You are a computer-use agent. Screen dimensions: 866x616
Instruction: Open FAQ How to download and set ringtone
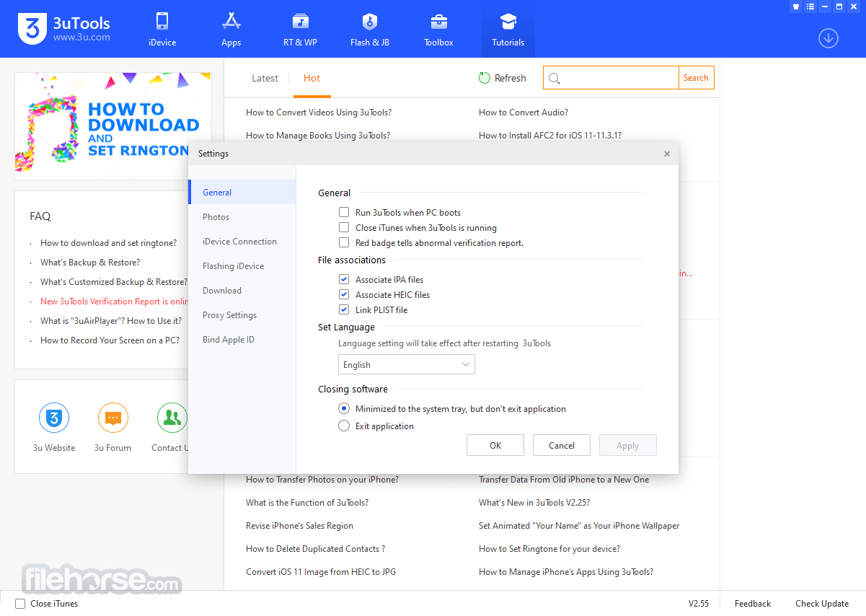point(108,243)
